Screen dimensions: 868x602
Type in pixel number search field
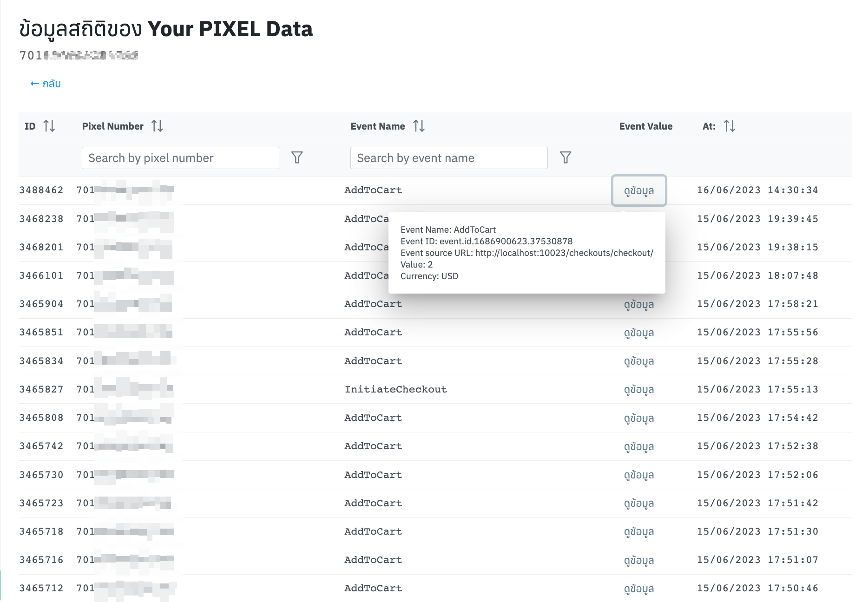tap(180, 158)
